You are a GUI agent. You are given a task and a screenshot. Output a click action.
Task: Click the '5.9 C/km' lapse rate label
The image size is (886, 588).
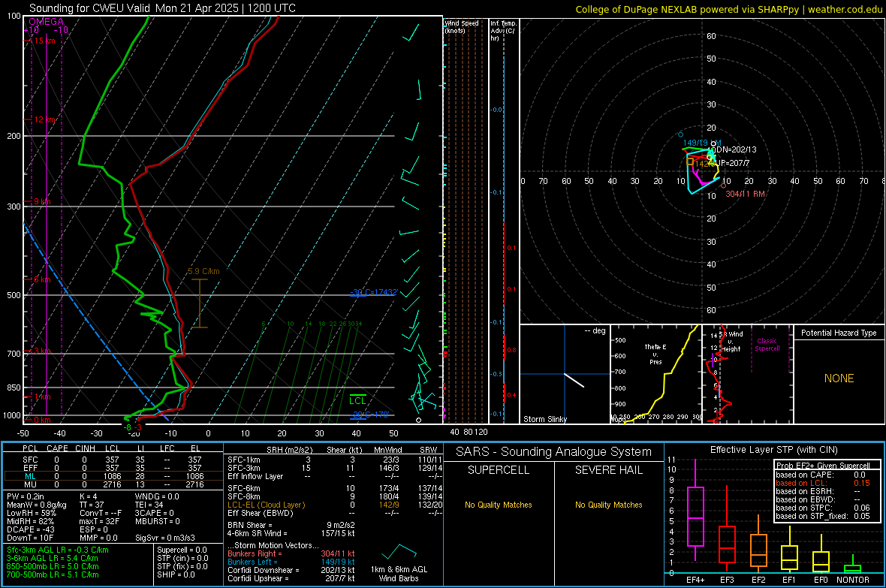pyautogui.click(x=203, y=271)
